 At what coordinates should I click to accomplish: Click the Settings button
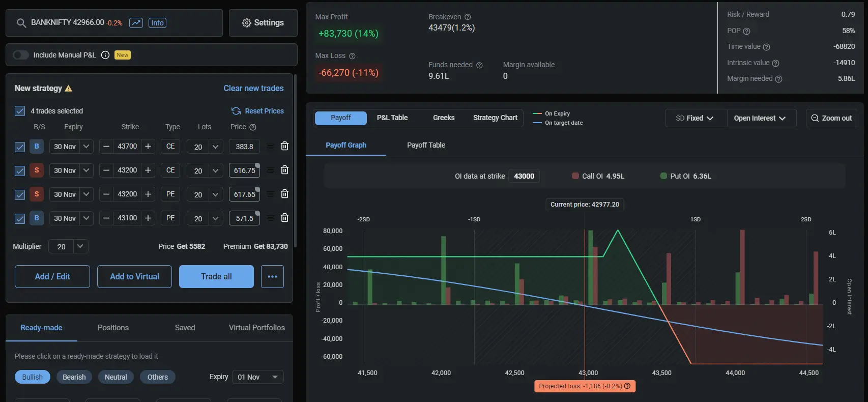[x=263, y=23]
